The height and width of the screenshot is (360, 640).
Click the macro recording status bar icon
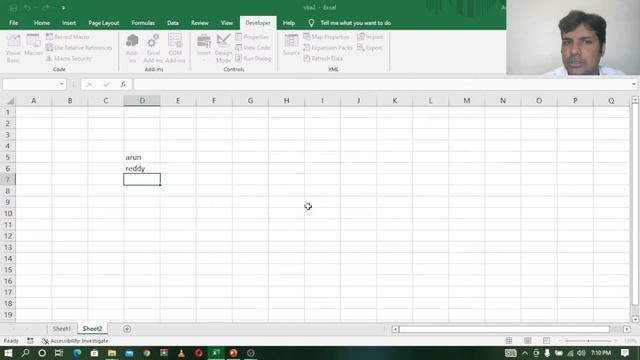[x=30, y=340]
